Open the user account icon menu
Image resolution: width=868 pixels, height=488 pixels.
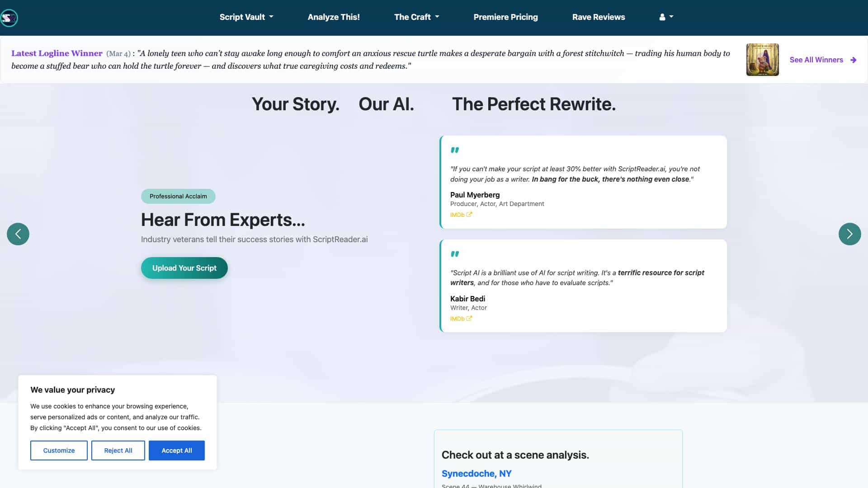[666, 17]
